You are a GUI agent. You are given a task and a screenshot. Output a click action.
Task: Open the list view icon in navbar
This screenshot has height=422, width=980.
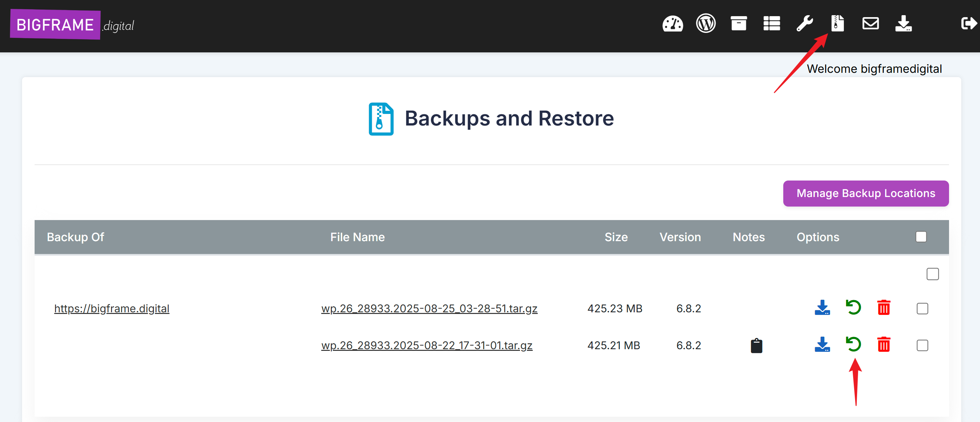click(771, 24)
